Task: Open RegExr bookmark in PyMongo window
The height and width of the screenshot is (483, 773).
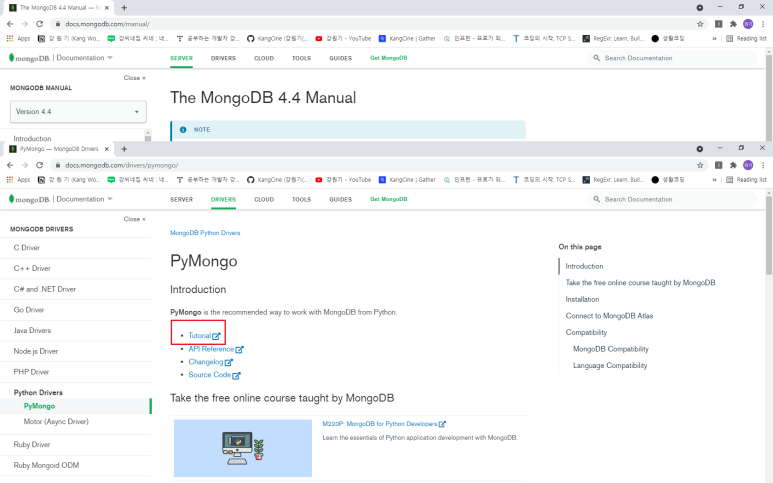Action: 613,180
